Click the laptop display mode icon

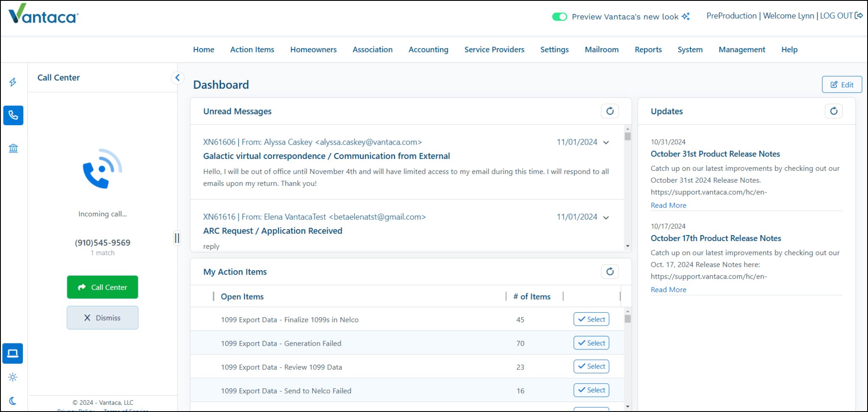pos(13,353)
